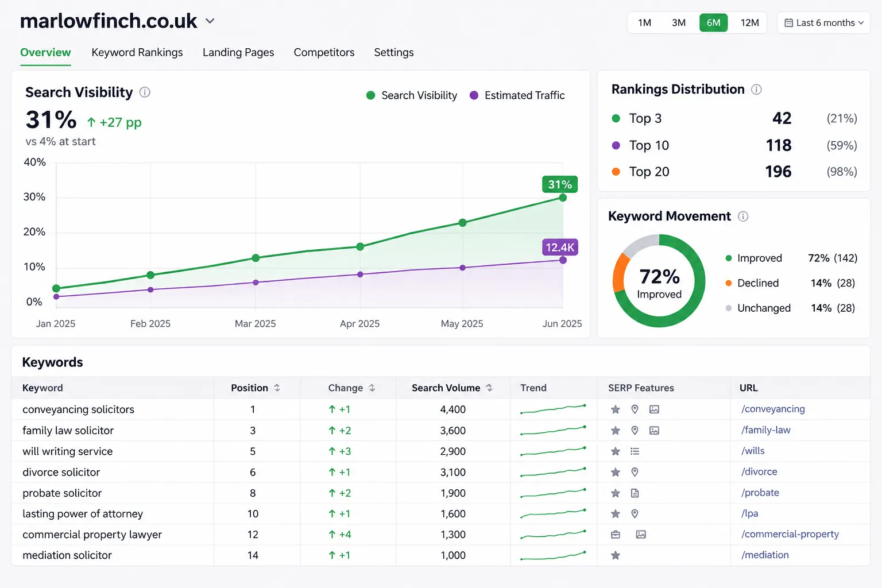
Task: Click the 72% Improved donut chart
Action: pyautogui.click(x=659, y=281)
